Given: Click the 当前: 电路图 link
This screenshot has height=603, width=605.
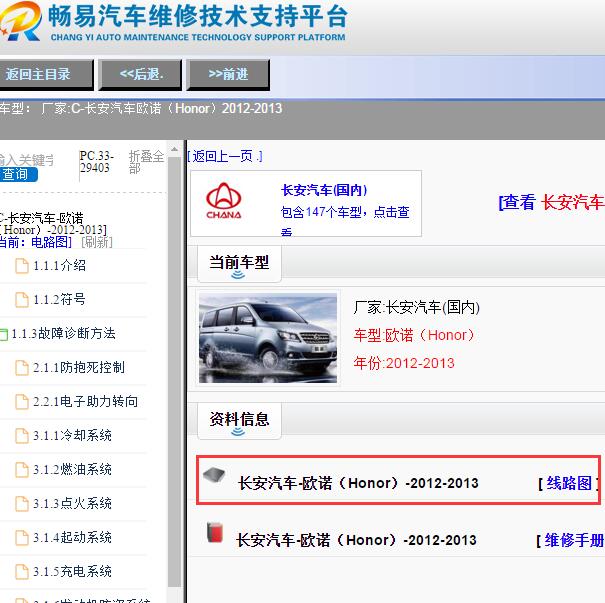Looking at the screenshot, I should [35, 242].
